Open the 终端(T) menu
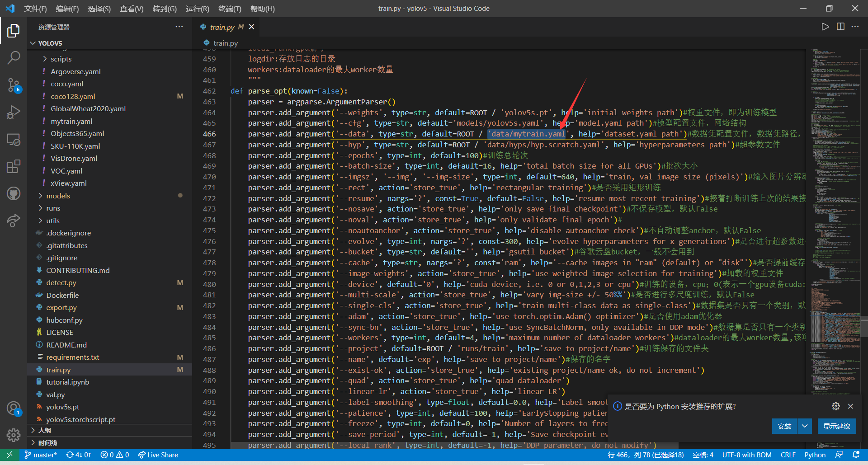The image size is (868, 465). (x=230, y=9)
